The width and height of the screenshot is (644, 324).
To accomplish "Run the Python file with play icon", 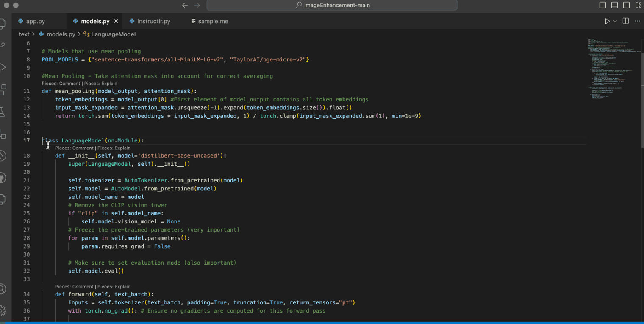I will tap(607, 21).
